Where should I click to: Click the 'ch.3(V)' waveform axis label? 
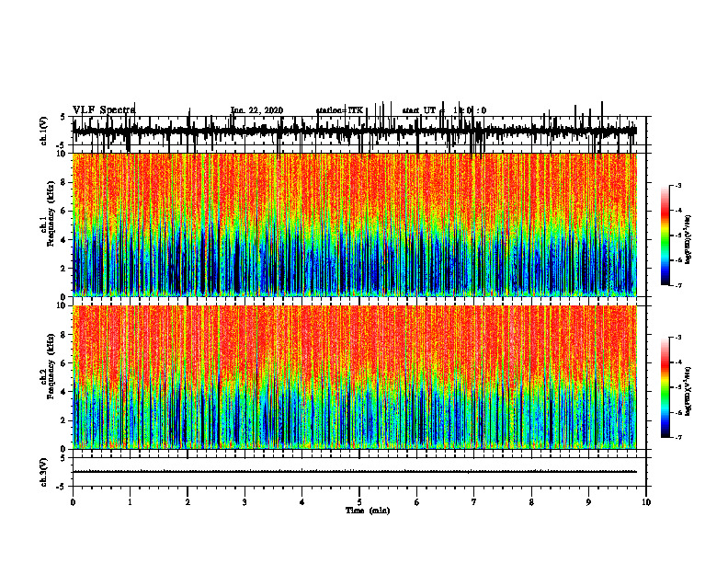44,472
